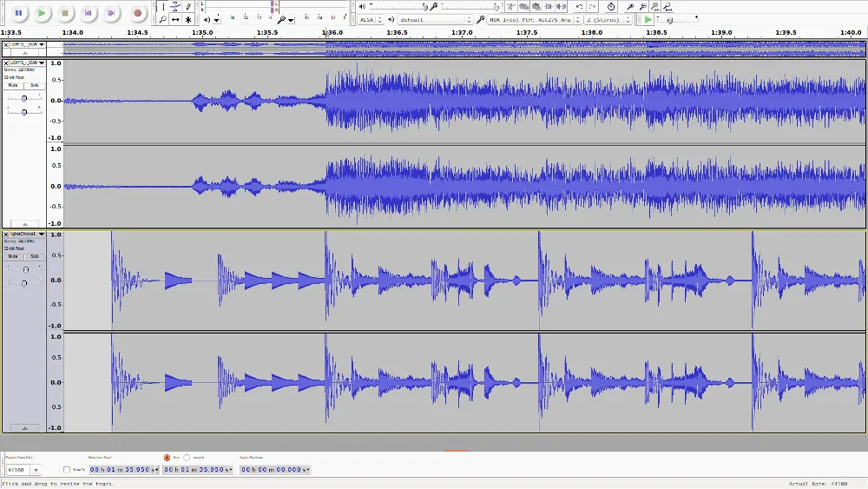This screenshot has height=489, width=868.
Task: Click the Undo arrow icon
Action: 579,7
